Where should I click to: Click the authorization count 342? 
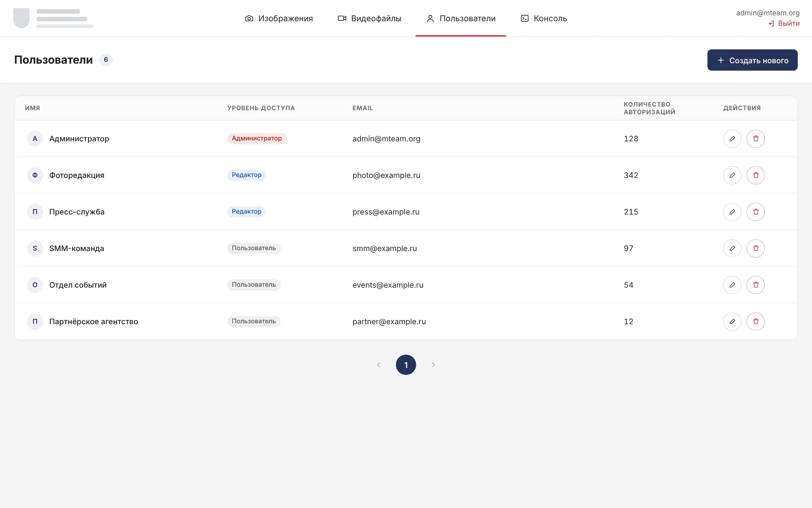click(x=631, y=175)
